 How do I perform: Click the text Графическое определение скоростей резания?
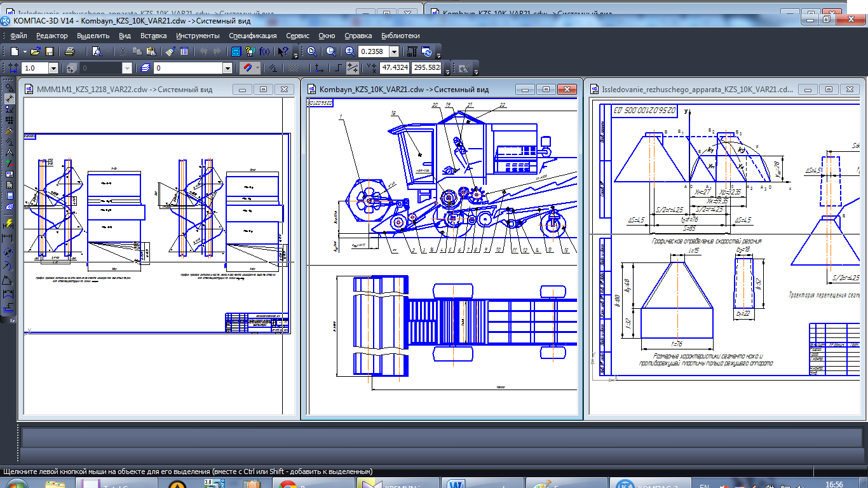click(706, 241)
